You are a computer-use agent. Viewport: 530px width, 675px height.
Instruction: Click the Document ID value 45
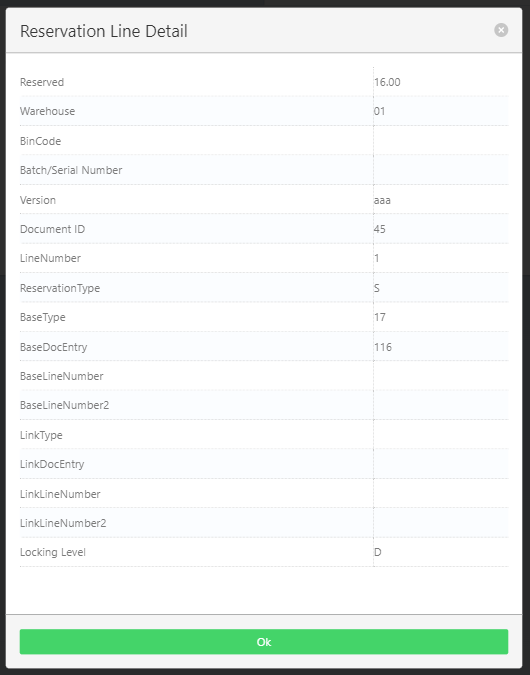coord(380,229)
